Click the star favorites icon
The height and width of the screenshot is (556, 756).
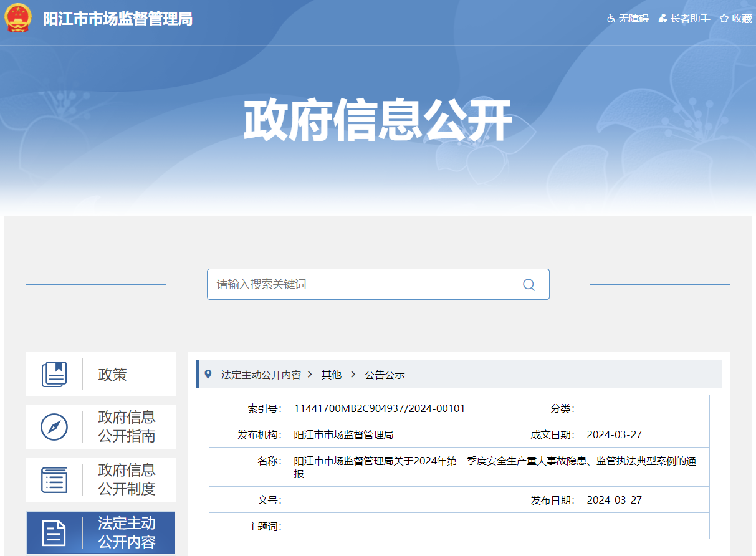pos(724,19)
